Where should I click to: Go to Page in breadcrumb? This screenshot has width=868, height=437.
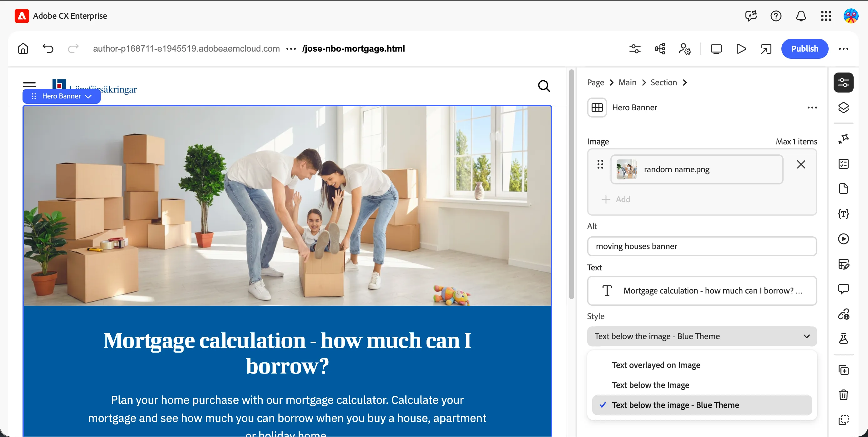click(x=595, y=83)
